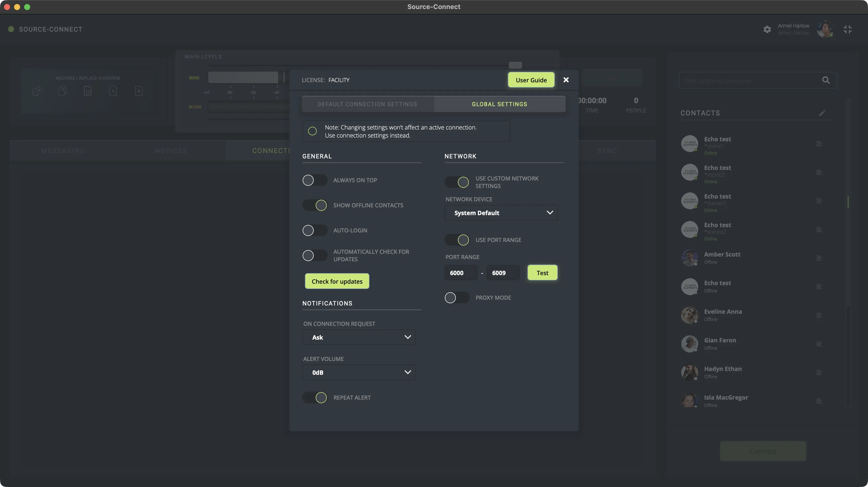Screen dimensions: 868x487
Task: Open the Sync tab in main window
Action: point(607,151)
